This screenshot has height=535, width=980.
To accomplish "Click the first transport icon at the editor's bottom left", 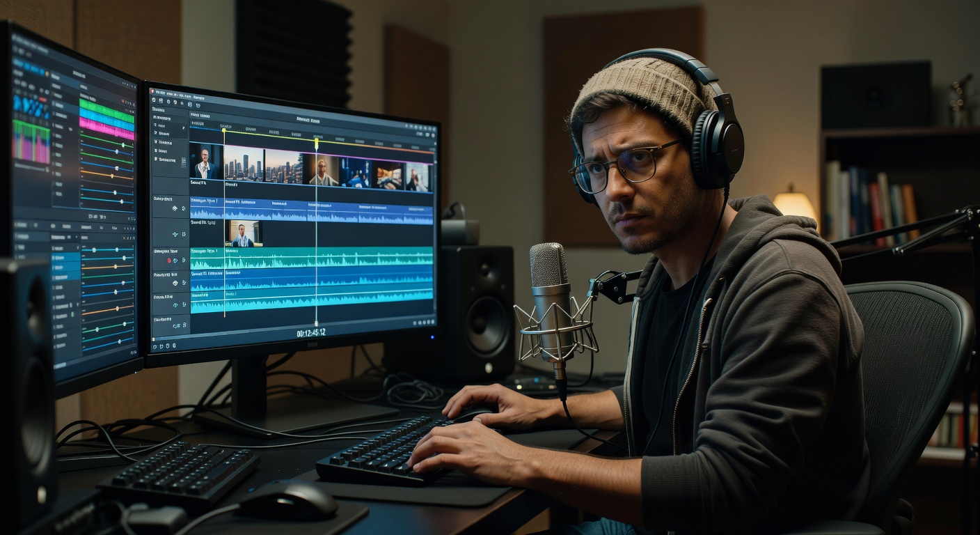I will (155, 345).
